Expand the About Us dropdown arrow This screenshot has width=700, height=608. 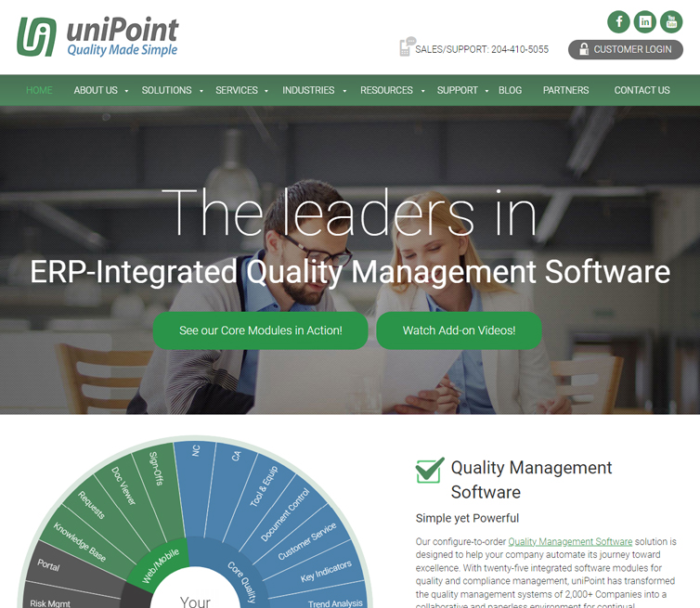127,91
